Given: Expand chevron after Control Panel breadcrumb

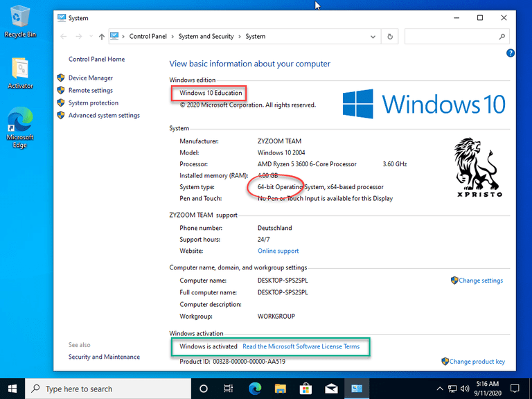Looking at the screenshot, I should (172, 37).
